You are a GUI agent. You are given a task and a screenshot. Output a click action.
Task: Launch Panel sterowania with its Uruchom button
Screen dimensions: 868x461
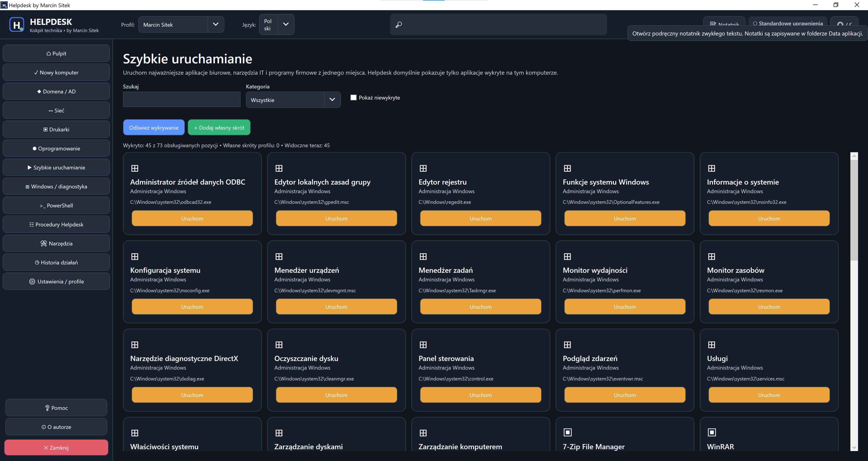coord(481,395)
